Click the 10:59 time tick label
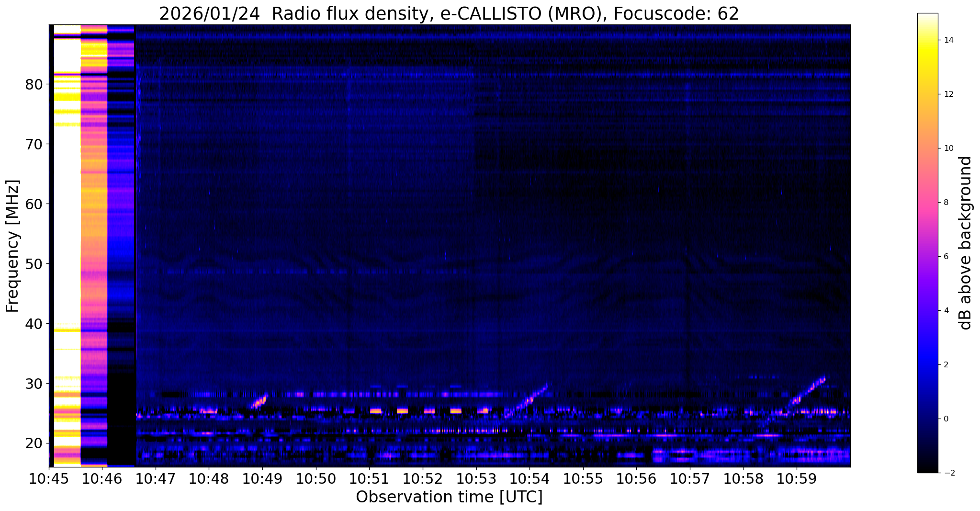This screenshot has width=980, height=511. [797, 478]
